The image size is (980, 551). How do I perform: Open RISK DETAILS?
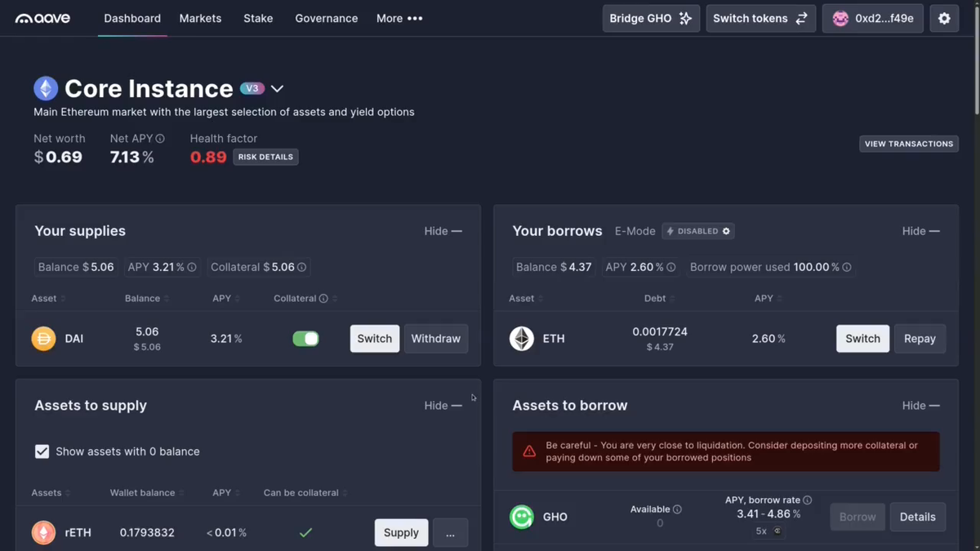tap(265, 157)
